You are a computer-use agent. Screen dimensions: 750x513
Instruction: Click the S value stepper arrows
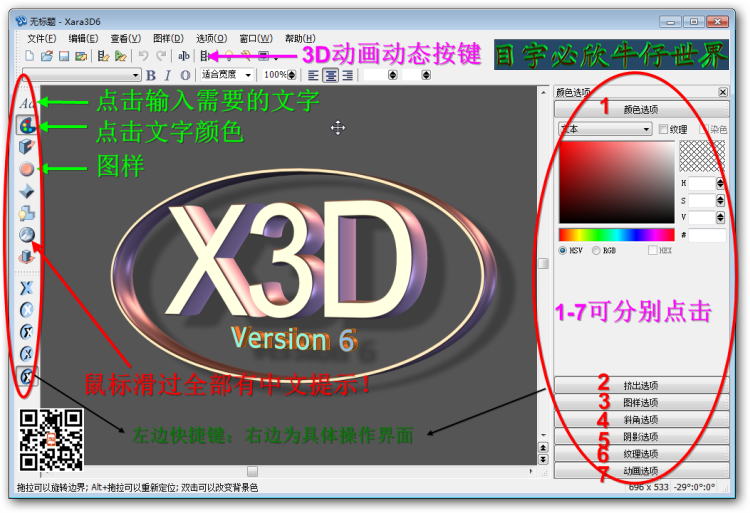point(720,200)
